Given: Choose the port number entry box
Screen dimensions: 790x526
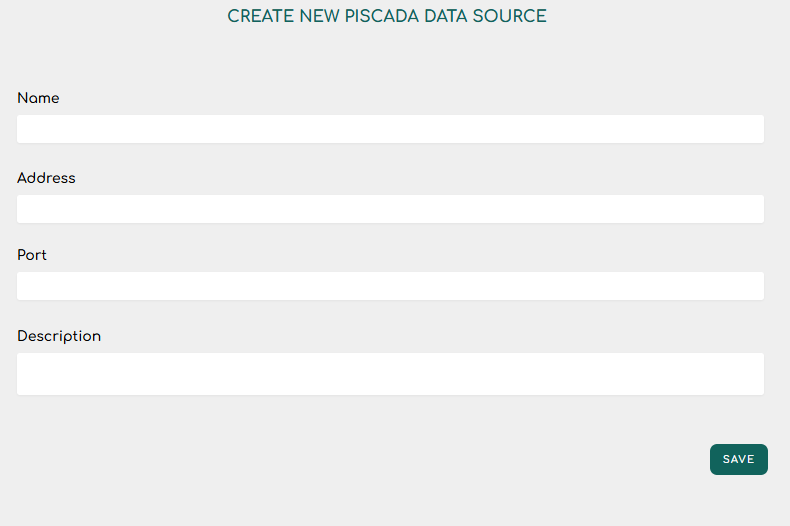Looking at the screenshot, I should 390,286.
